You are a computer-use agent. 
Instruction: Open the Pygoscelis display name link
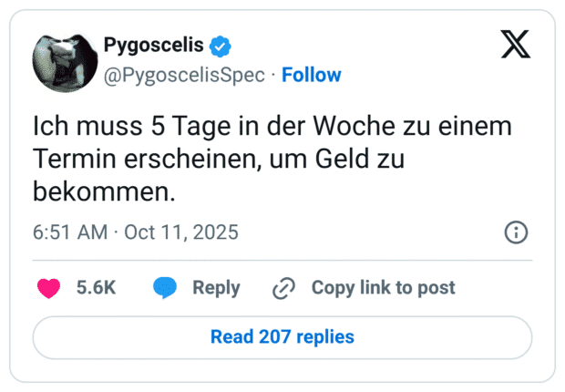(x=153, y=46)
